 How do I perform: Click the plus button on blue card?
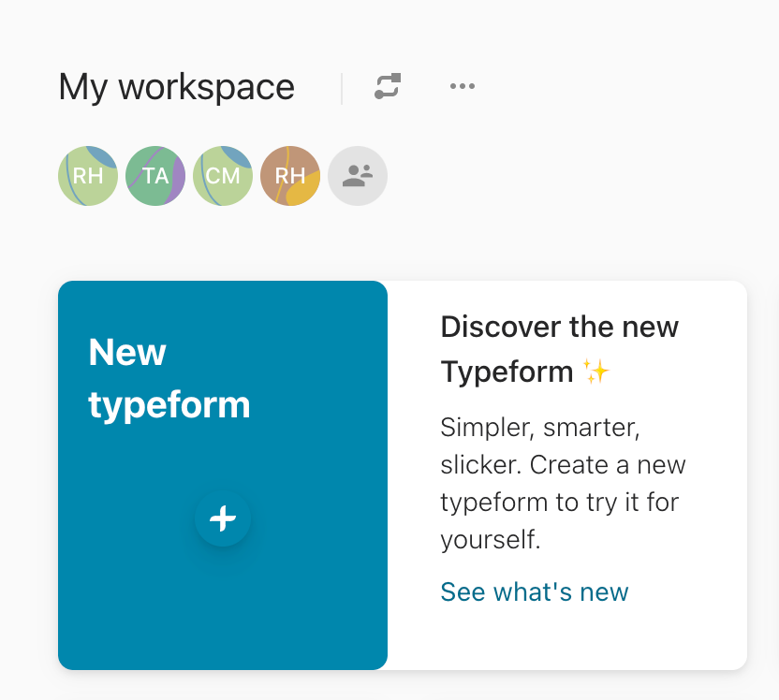(223, 518)
